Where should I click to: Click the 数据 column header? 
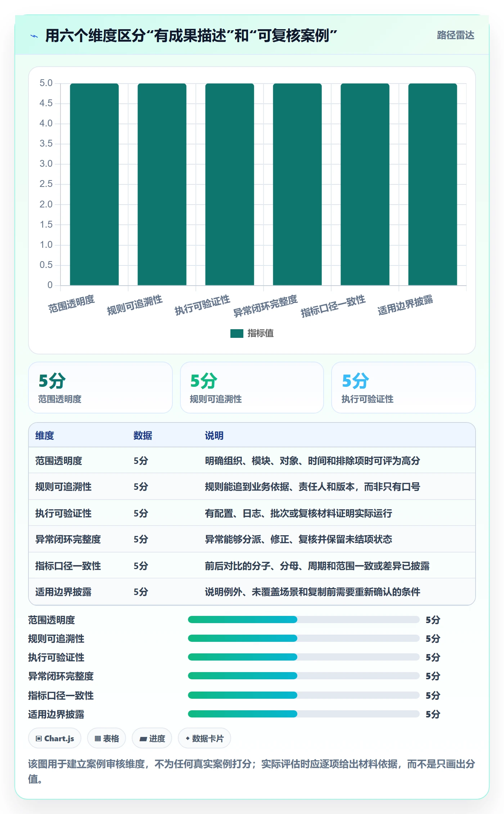pos(143,435)
